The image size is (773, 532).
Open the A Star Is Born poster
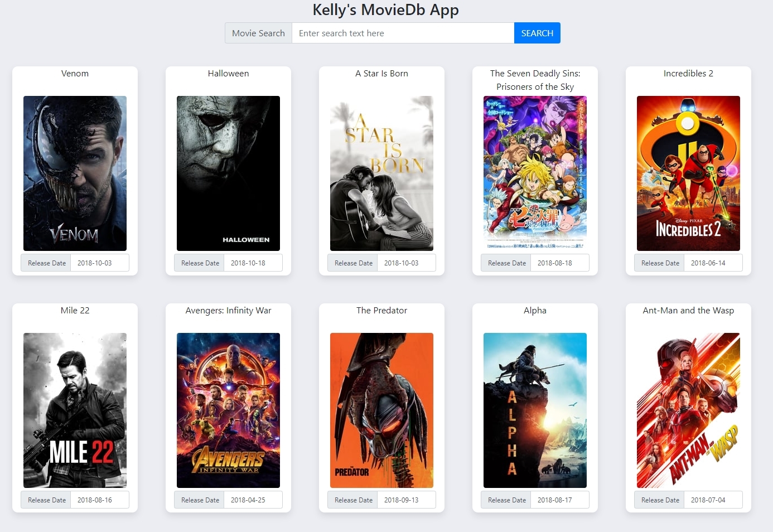381,173
